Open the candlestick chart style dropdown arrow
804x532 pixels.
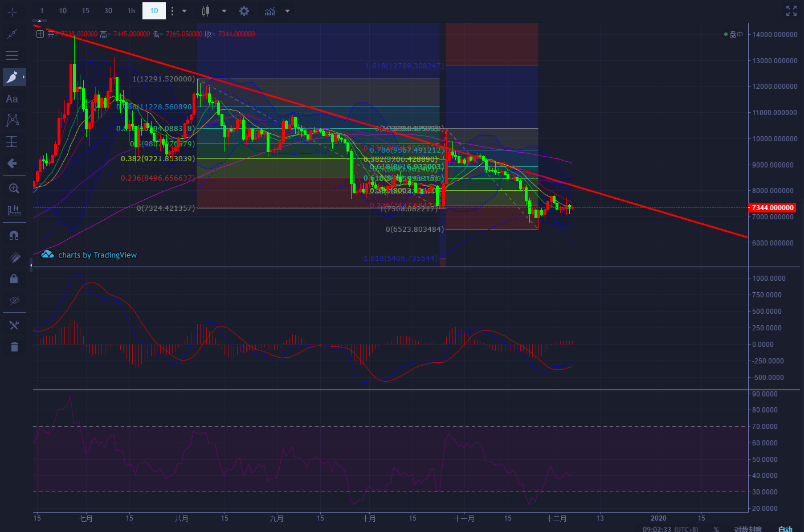point(224,11)
